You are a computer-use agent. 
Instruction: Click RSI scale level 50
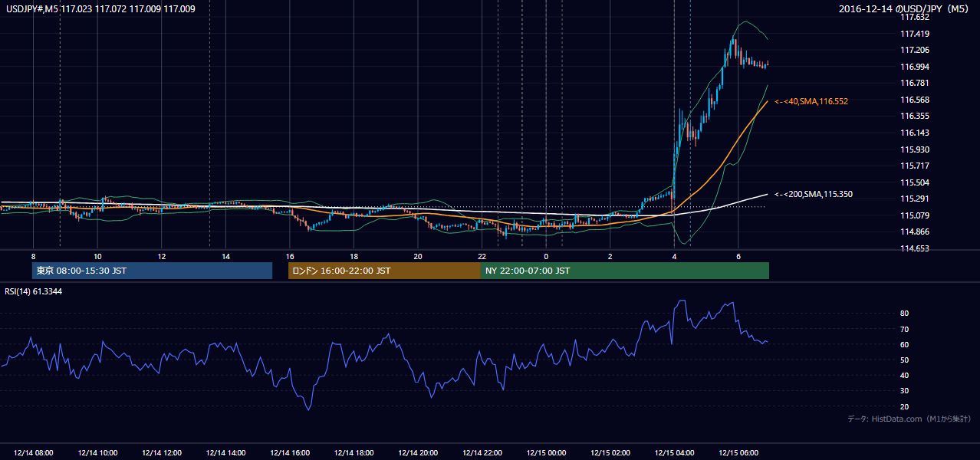click(x=904, y=360)
